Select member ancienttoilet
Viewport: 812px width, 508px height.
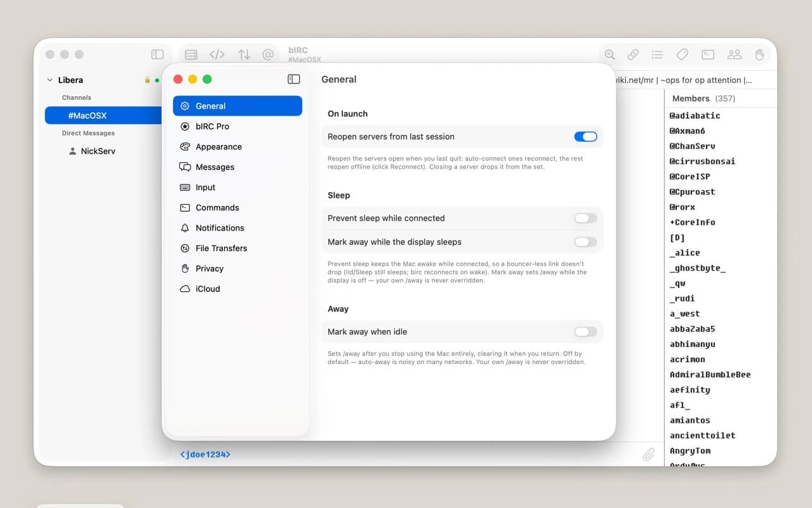[702, 435]
